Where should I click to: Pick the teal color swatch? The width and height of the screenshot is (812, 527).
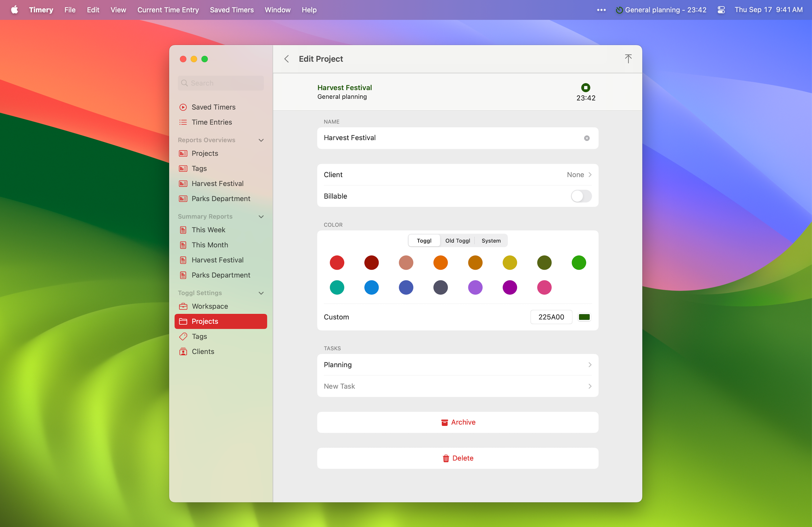(337, 287)
